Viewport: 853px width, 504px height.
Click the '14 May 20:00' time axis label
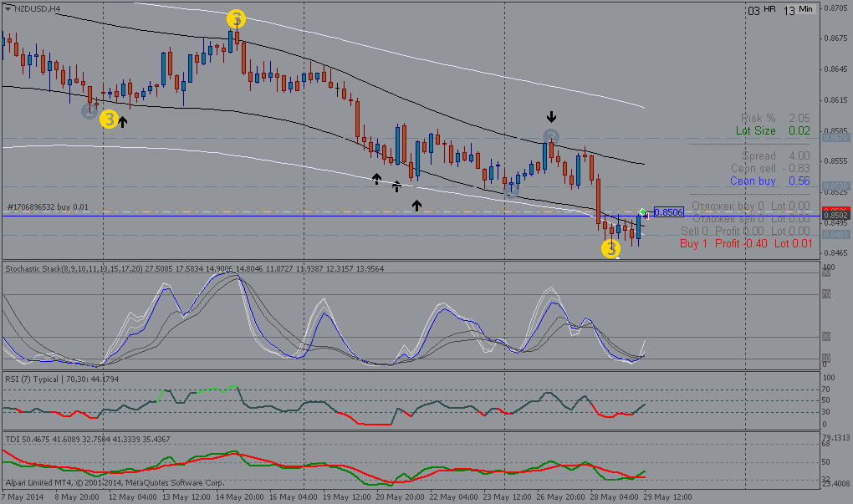click(x=240, y=497)
